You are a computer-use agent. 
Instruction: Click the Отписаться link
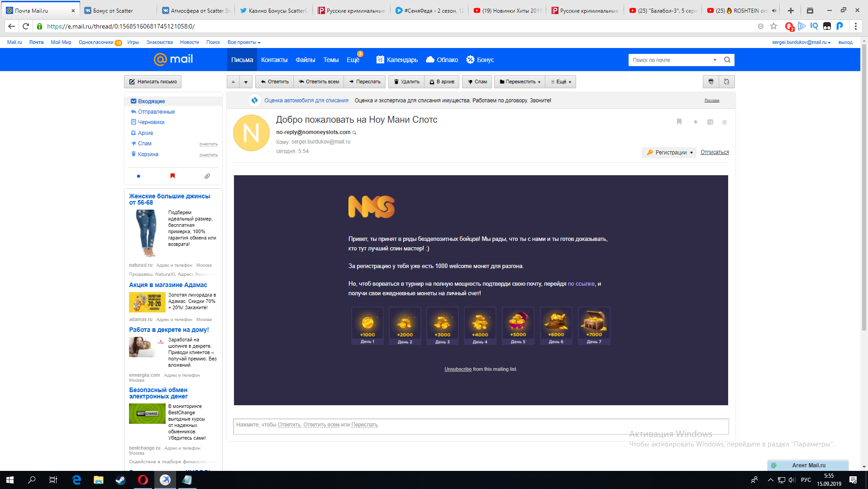coord(714,152)
